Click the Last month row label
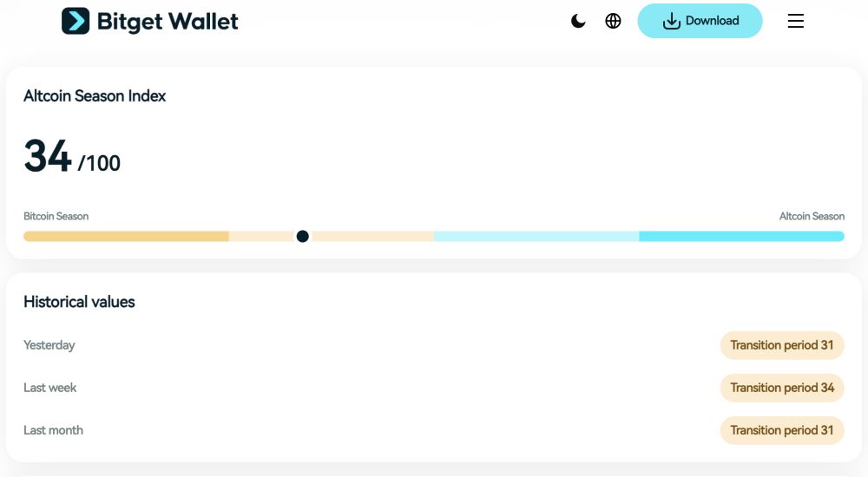This screenshot has height=477, width=868. (53, 430)
